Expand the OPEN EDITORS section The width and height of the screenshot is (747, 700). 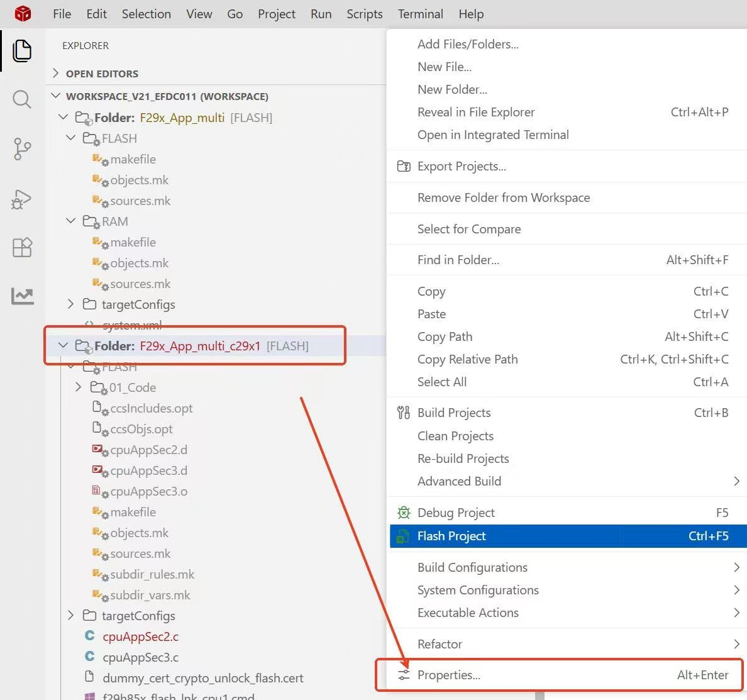click(x=56, y=73)
